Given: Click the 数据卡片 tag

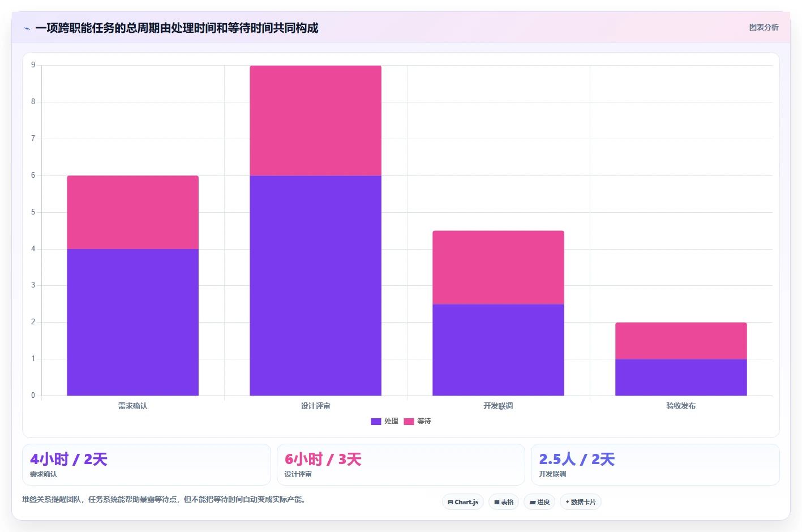Looking at the screenshot, I should click(581, 502).
